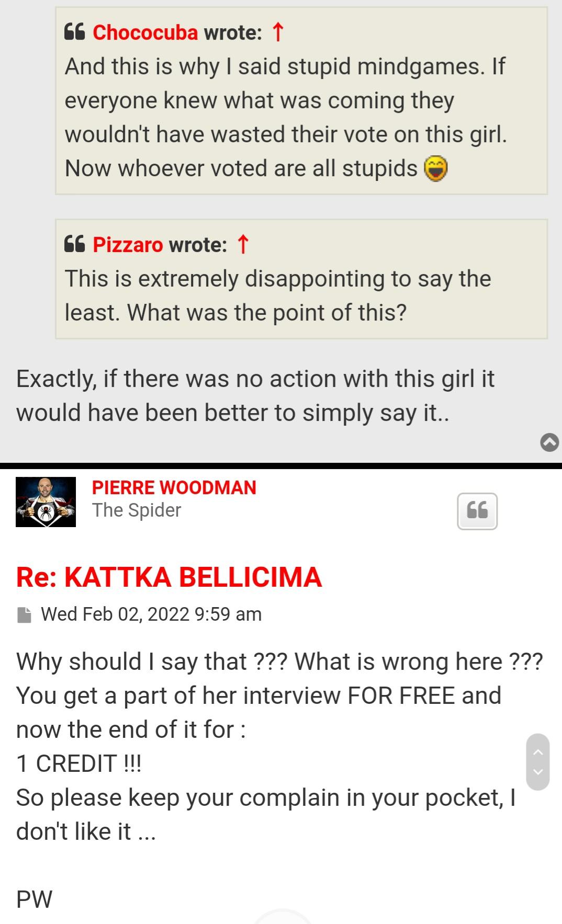Tap Pizzaro's quoted text "extremely disappointing"
This screenshot has width=562, height=924.
[x=277, y=295]
